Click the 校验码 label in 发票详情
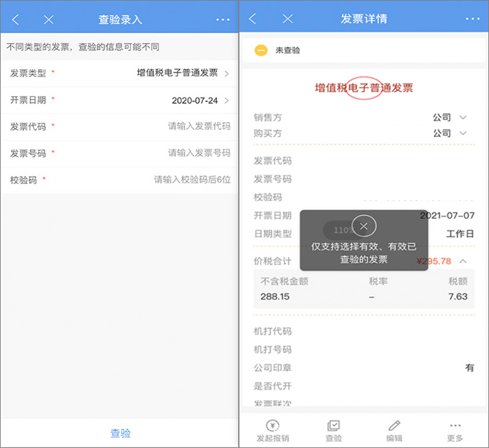Screen dimensions: 489x448 tap(268, 197)
